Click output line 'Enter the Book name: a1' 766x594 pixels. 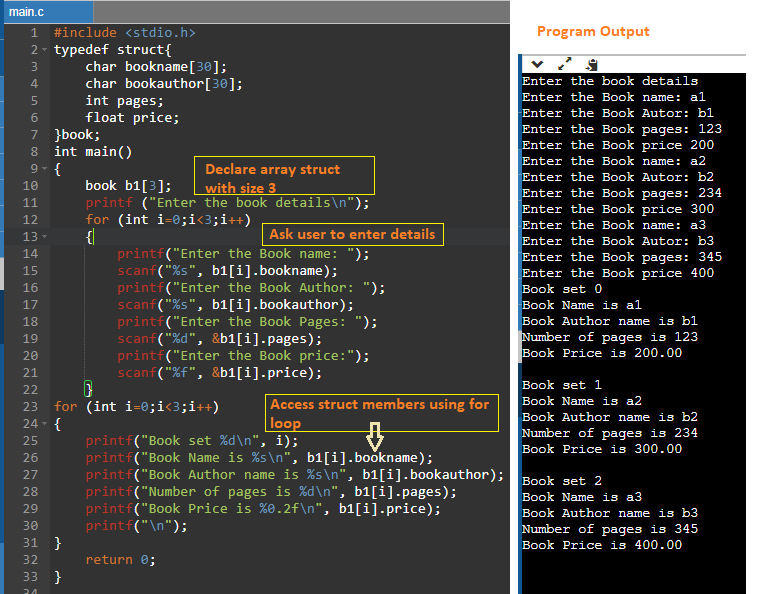pyautogui.click(x=614, y=97)
